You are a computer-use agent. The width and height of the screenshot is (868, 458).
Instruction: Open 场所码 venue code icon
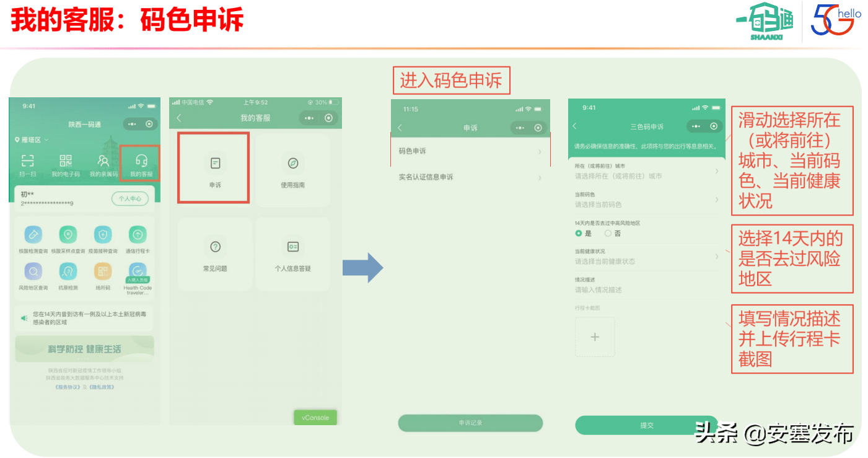[103, 271]
